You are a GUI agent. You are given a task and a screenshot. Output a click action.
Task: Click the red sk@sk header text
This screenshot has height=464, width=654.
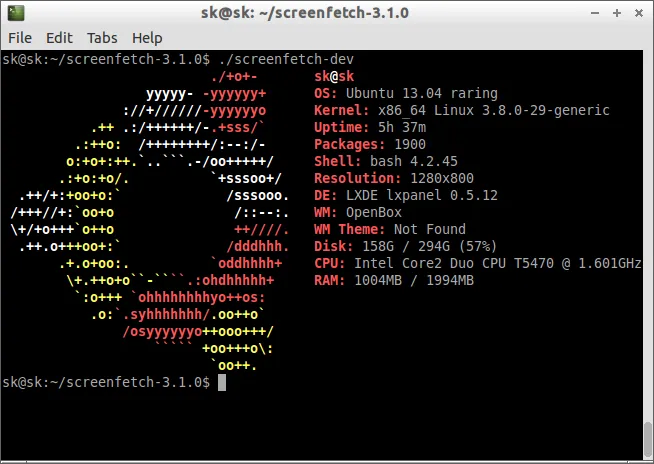click(x=334, y=76)
